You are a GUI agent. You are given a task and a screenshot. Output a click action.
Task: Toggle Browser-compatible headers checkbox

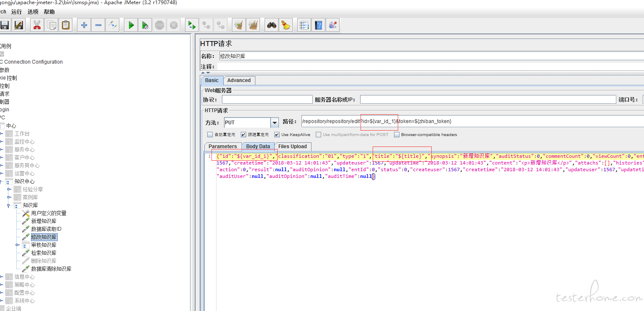tap(397, 135)
